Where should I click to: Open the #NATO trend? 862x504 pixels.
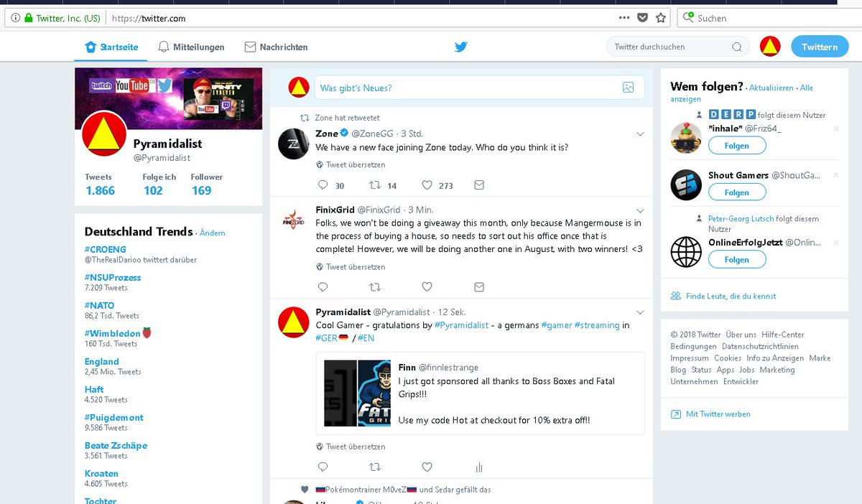(x=100, y=305)
